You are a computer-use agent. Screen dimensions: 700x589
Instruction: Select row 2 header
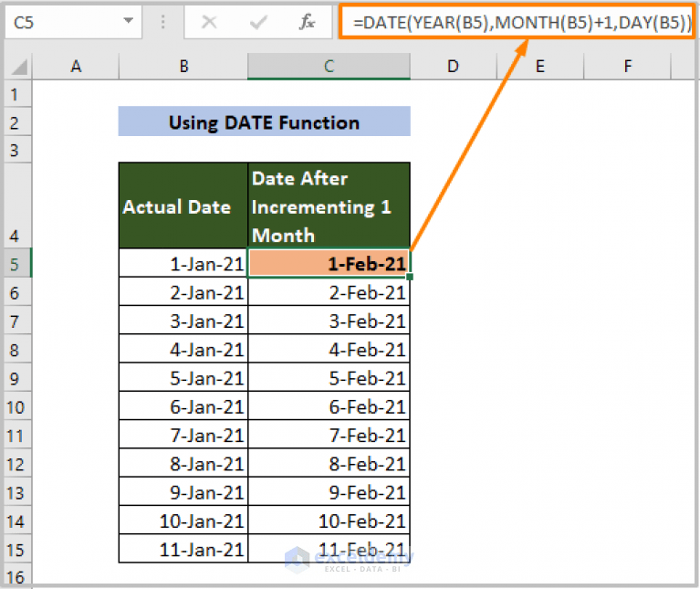pos(17,121)
